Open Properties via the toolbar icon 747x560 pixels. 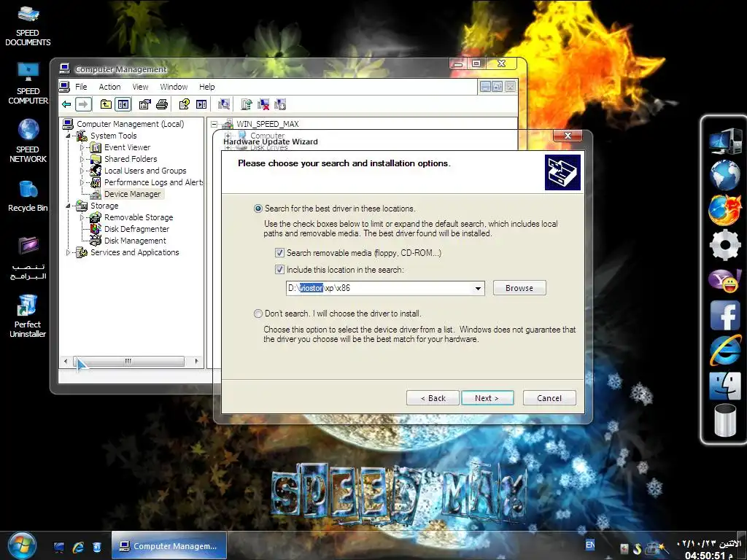144,104
